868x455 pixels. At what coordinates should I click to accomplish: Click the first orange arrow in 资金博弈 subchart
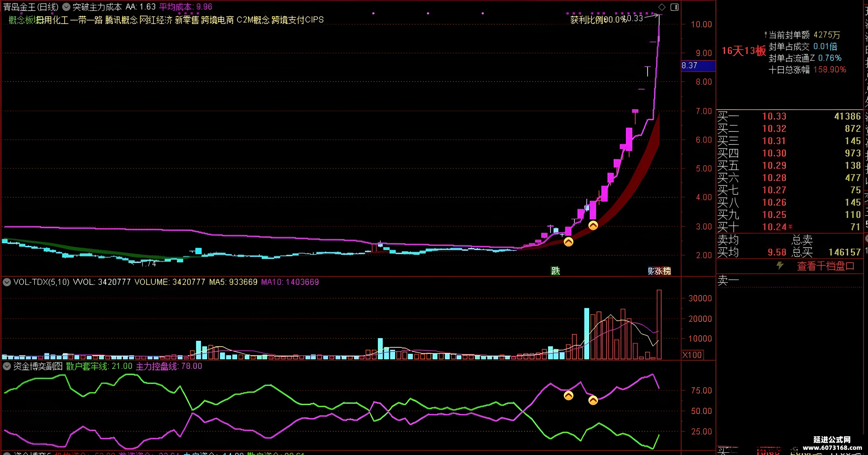coord(568,396)
